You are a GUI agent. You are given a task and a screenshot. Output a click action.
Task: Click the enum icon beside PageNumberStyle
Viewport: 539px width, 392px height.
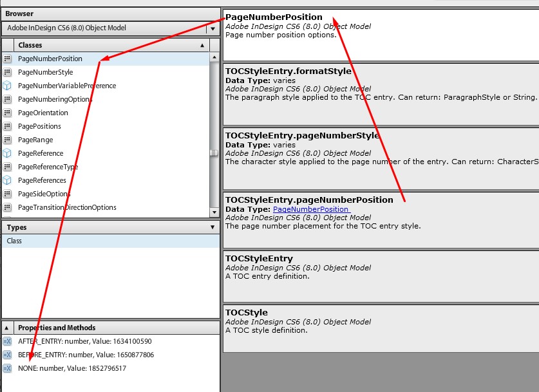point(7,72)
